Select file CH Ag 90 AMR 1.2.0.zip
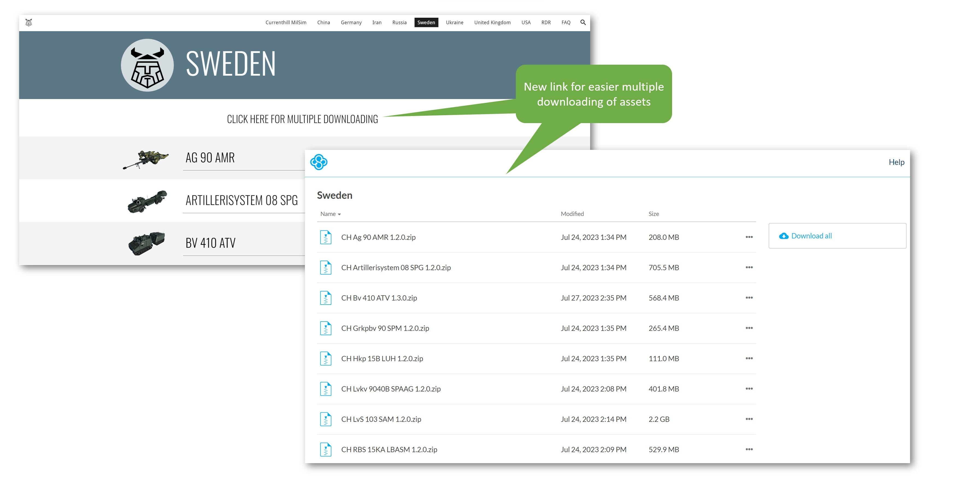This screenshot has width=980, height=488. pyautogui.click(x=378, y=237)
